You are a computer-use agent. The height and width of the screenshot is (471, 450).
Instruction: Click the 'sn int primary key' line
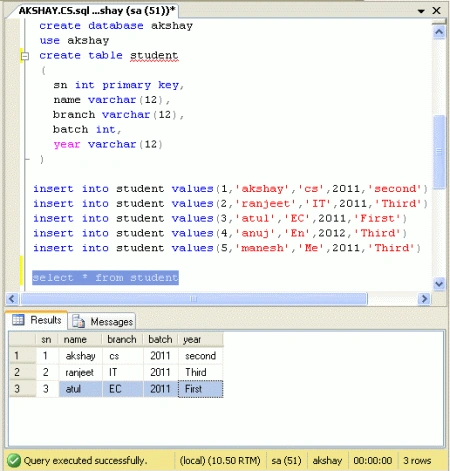pos(118,85)
